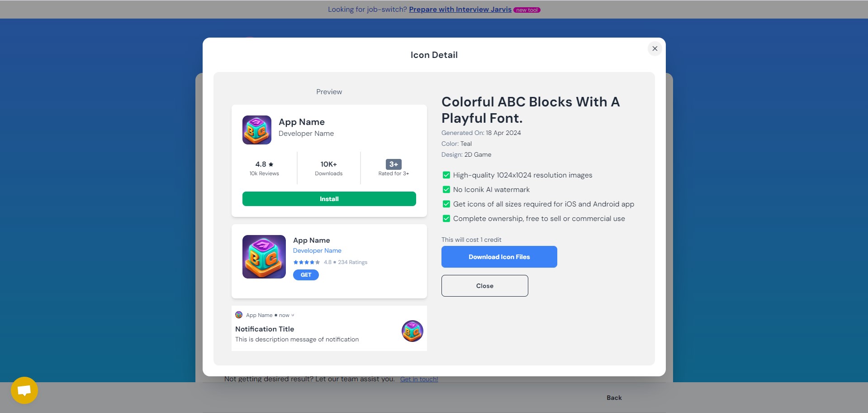Click the green Install button
This screenshot has height=413, width=868.
point(329,199)
